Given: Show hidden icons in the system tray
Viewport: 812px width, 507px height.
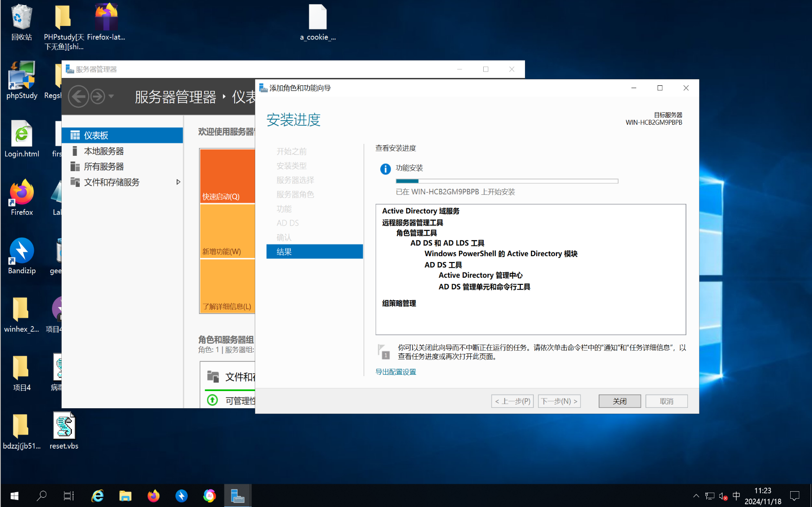Looking at the screenshot, I should click(696, 495).
